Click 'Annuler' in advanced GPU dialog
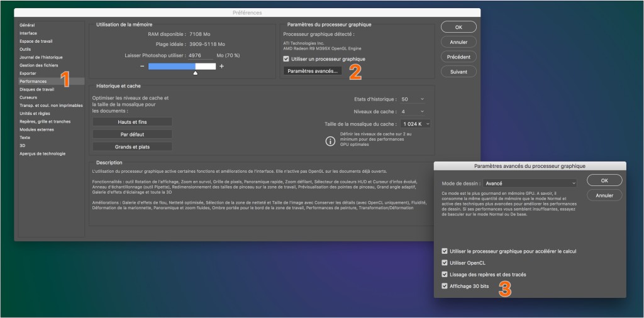Viewport: 644px width, 318px height. pos(604,195)
